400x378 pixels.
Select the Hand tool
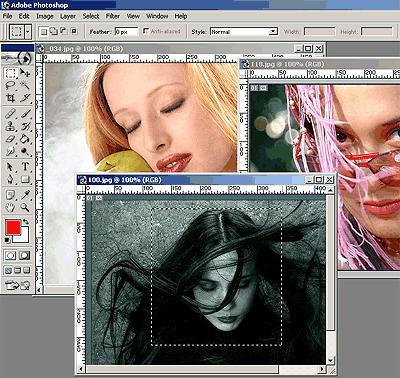point(11,207)
